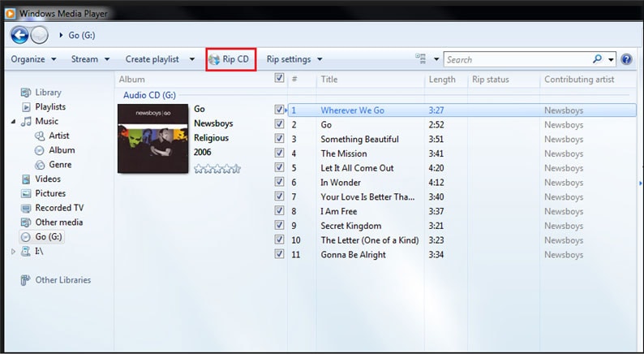
Task: Click the Go (G:) disc in sidebar
Action: tap(42, 237)
